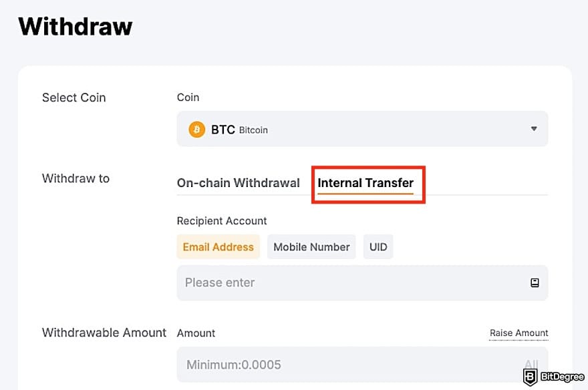Select Mobile Number as recipient type
Screen dimensions: 588x390
click(311, 246)
